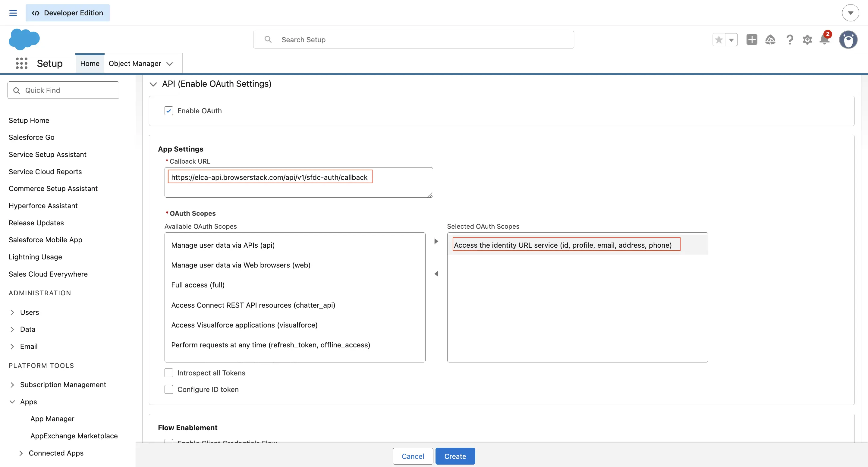Click the global quick-create plus icon
This screenshot has width=868, height=467.
pos(752,39)
